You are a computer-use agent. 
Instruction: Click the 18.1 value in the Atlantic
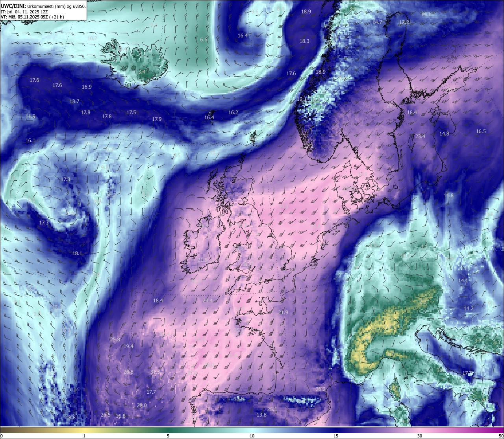(77, 253)
